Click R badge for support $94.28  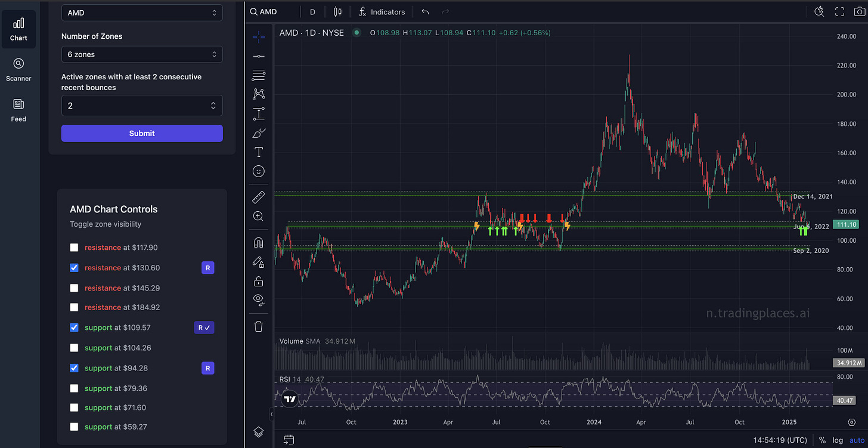207,368
